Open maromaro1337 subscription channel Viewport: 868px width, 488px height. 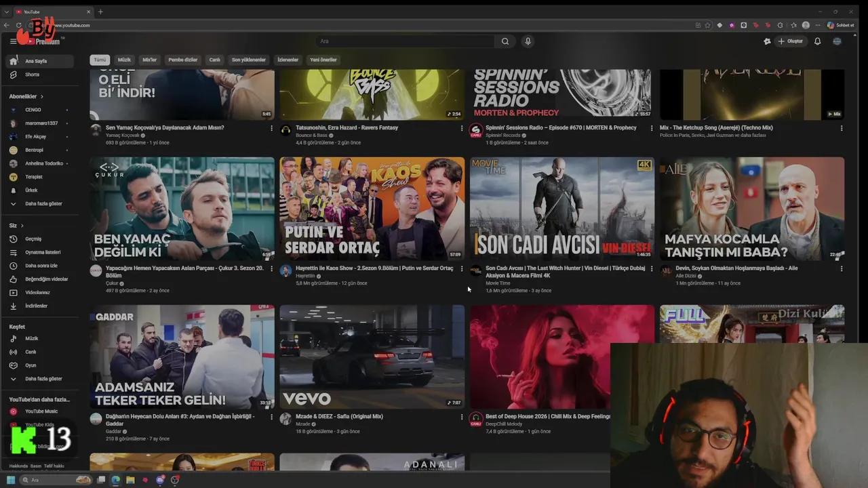41,123
